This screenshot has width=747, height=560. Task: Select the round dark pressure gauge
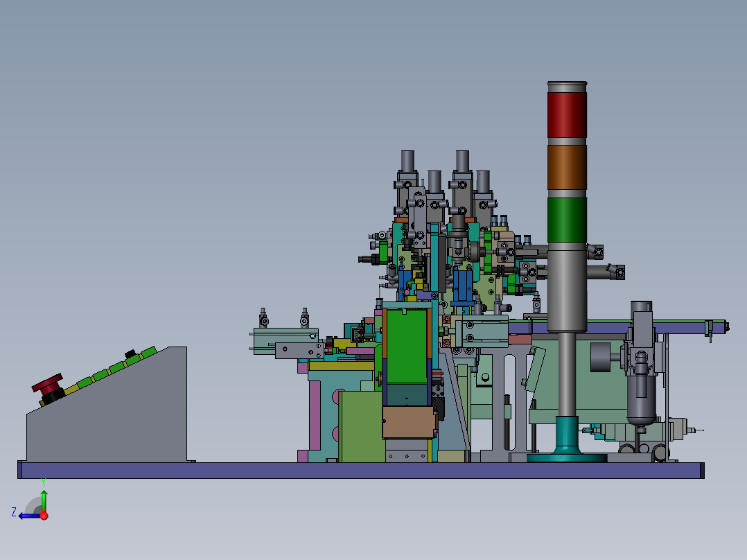(600, 358)
